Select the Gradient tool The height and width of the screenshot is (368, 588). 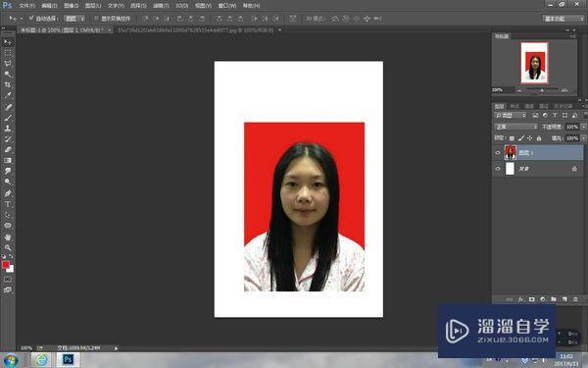pyautogui.click(x=8, y=160)
